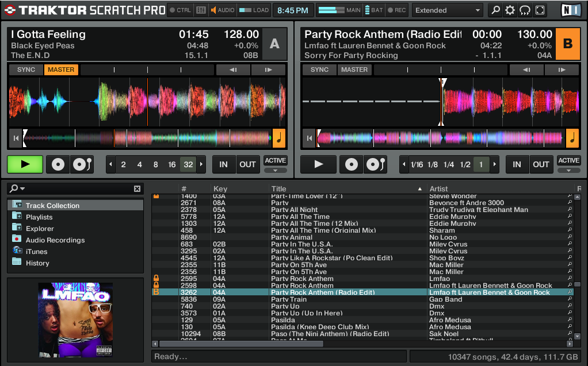Expand the search options dropdown arrow
This screenshot has width=588, height=366.
pos(22,188)
